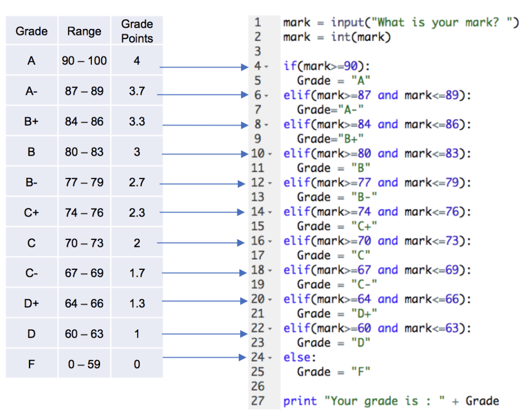
Task: Select the Grade column header
Action: (31, 30)
